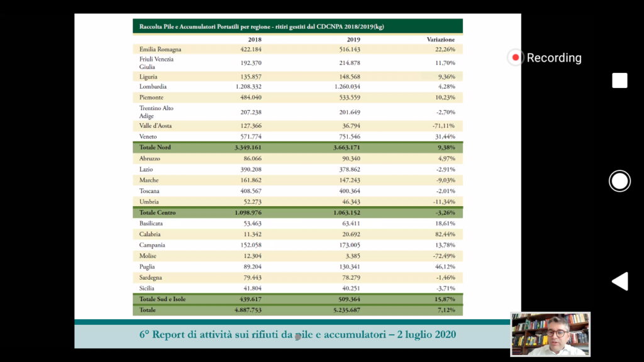Open recent apps with the square button
Screen dimensions: 644x362
point(619,80)
